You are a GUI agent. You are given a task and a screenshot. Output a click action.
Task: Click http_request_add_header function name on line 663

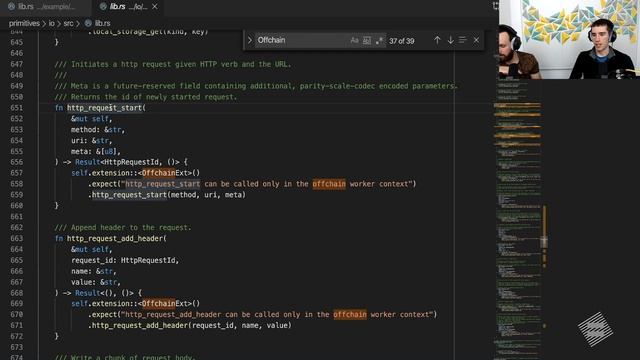click(115, 238)
